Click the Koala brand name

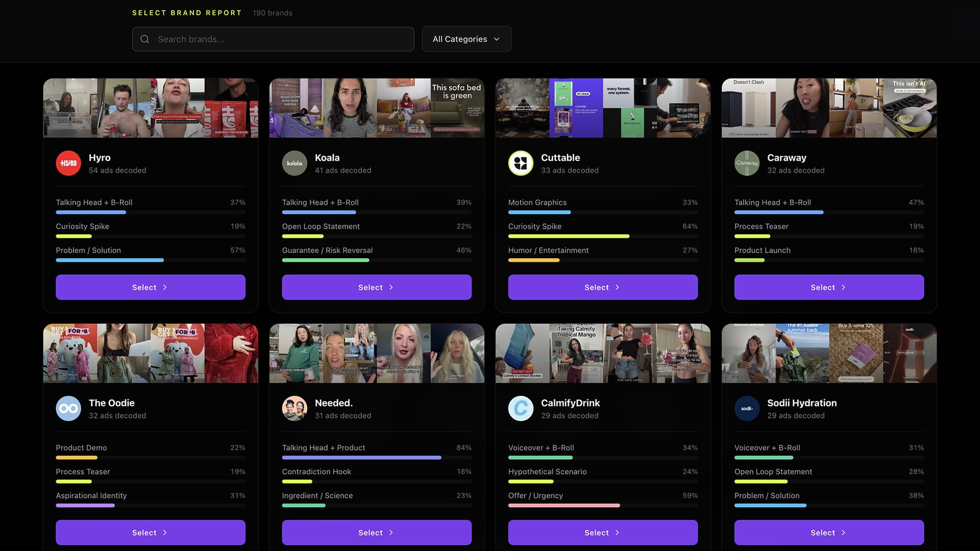click(327, 158)
